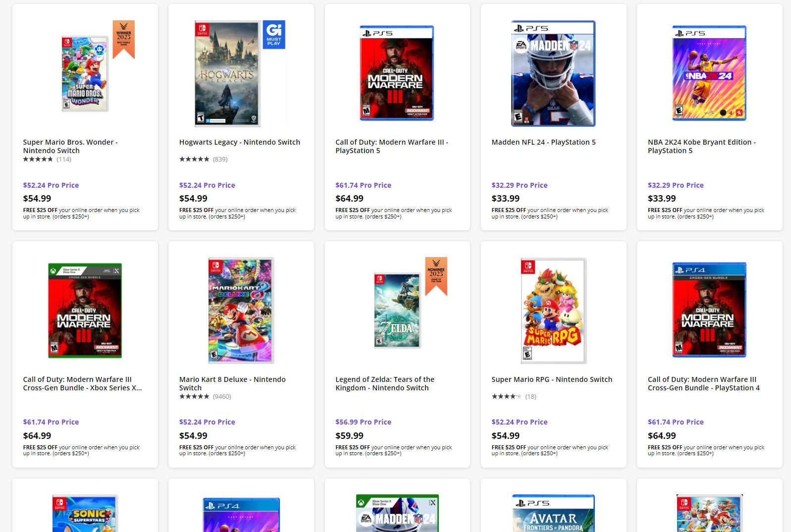Click FREE $25 OFF offer on Super Mario RPG
Viewport: 791px width, 532px height.
point(550,450)
